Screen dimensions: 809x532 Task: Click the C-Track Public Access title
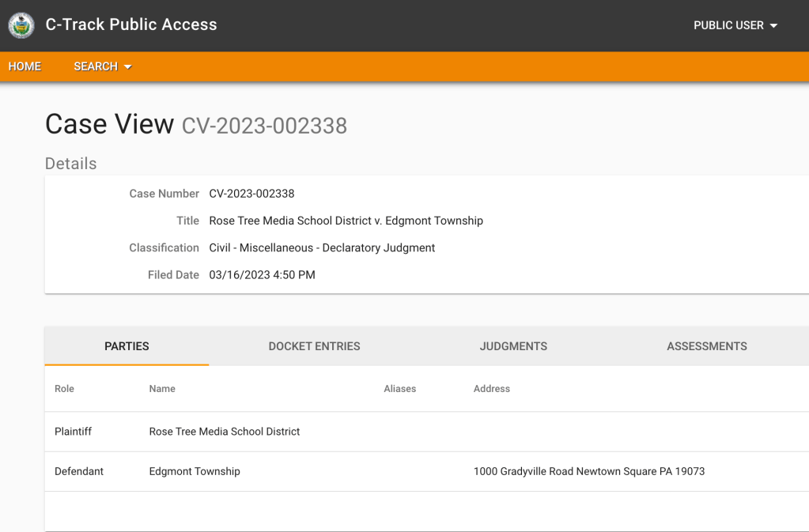pyautogui.click(x=131, y=25)
